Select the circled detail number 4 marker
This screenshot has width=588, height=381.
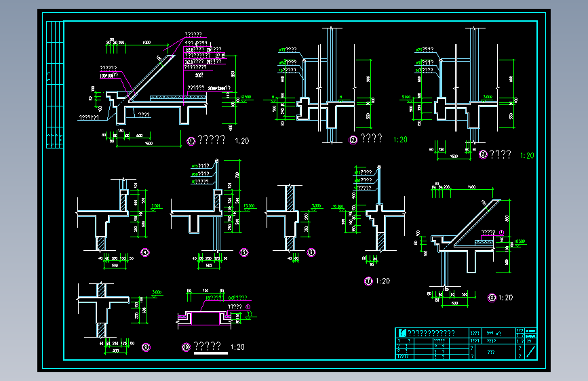click(x=145, y=252)
